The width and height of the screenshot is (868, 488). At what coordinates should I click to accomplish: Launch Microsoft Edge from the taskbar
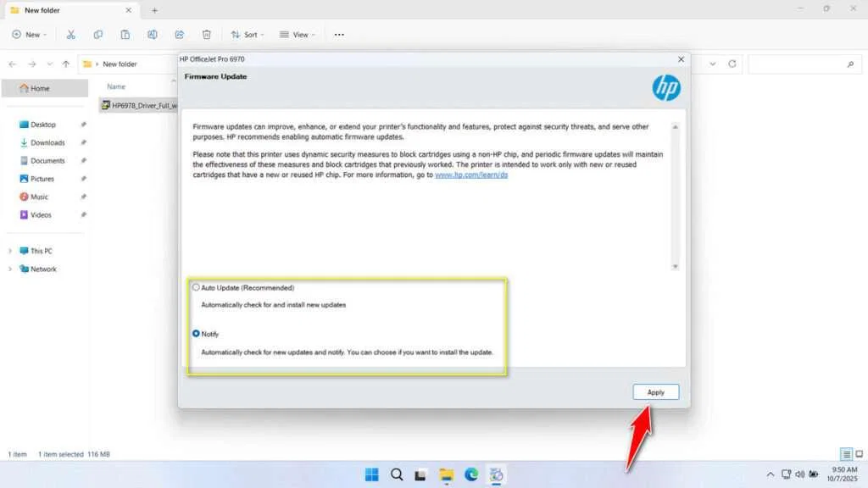[x=472, y=474]
